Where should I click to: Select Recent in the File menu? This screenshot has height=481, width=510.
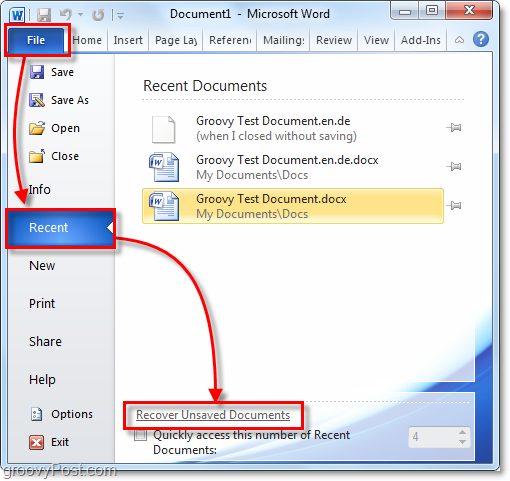(x=60, y=228)
